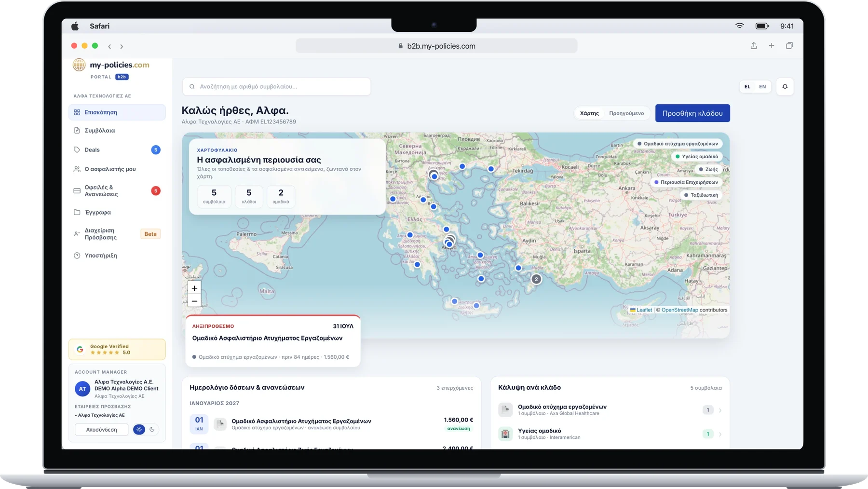Open Διαχείριση Πρόσβασης in sidebar
The width and height of the screenshot is (868, 489).
coord(117,234)
